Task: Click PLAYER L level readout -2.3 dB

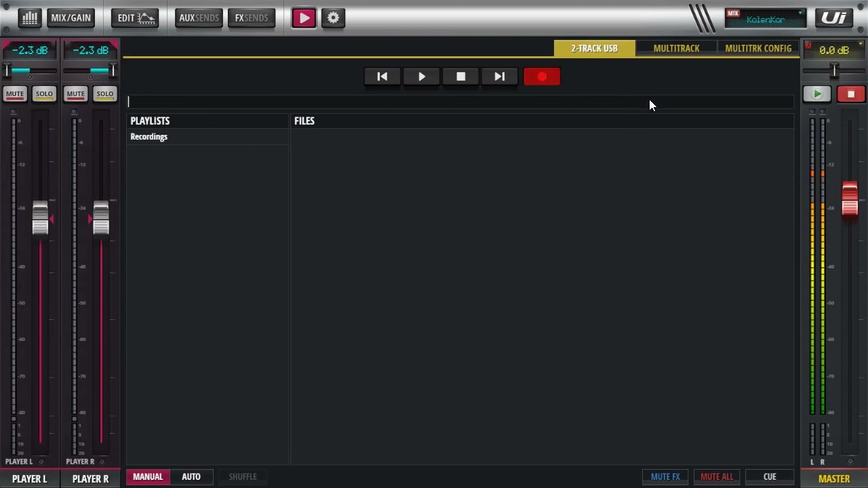Action: (x=30, y=50)
